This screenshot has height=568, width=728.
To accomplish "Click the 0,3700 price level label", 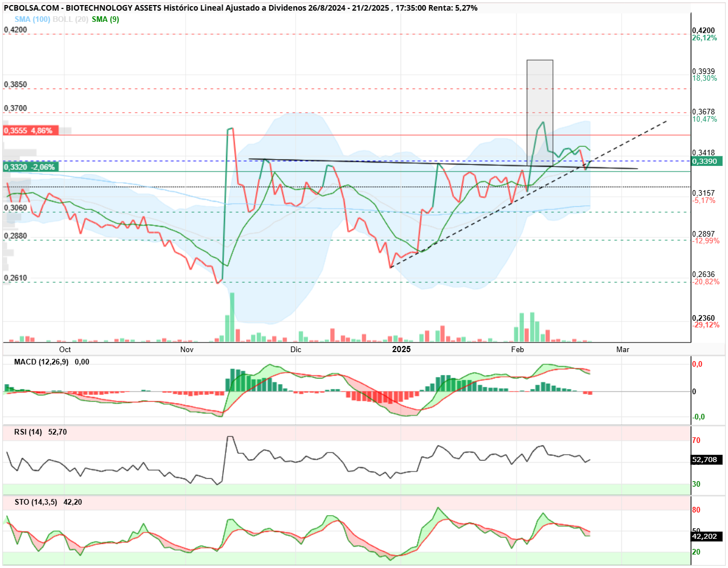I will click(x=15, y=108).
